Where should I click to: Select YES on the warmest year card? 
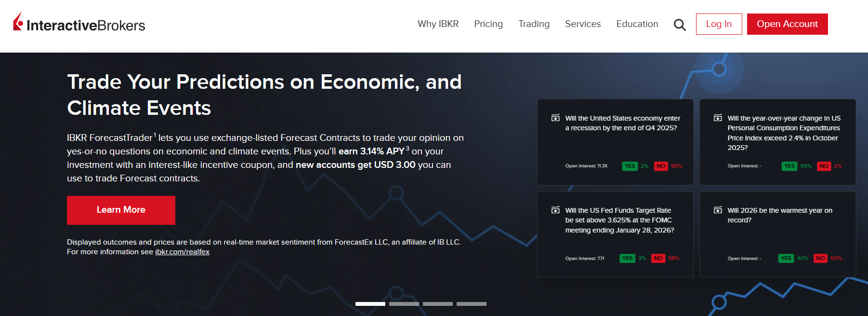point(786,258)
